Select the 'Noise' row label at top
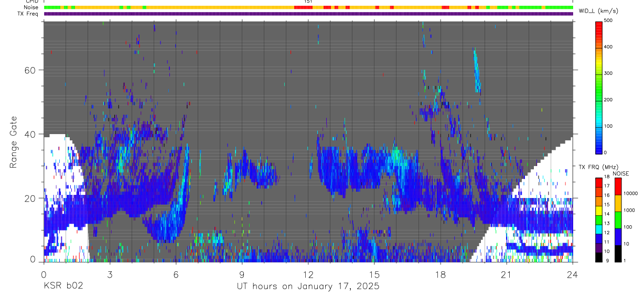The height and width of the screenshot is (297, 644). coord(32,7)
